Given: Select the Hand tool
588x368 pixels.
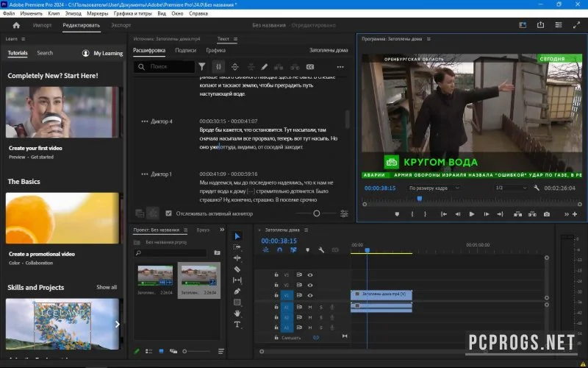Looking at the screenshot, I should 237,314.
